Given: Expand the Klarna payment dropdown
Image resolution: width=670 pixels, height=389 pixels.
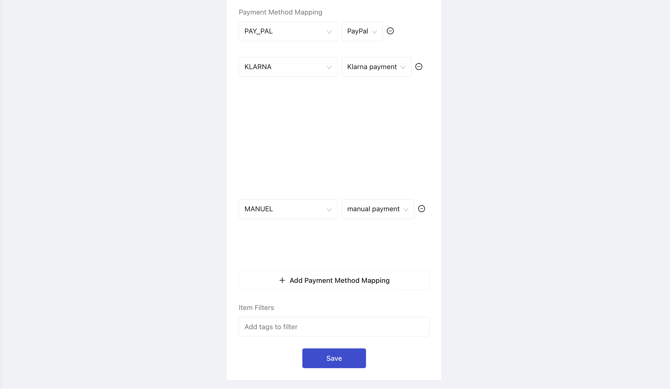Looking at the screenshot, I should (x=376, y=67).
